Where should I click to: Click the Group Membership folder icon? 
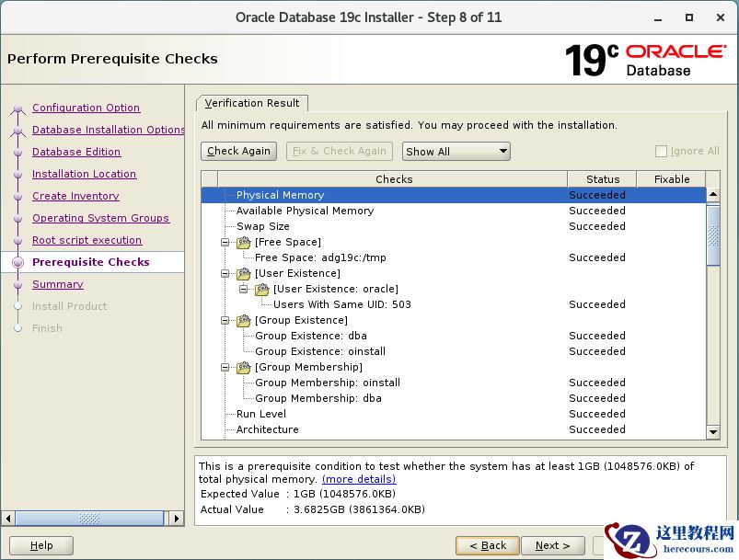click(x=244, y=368)
